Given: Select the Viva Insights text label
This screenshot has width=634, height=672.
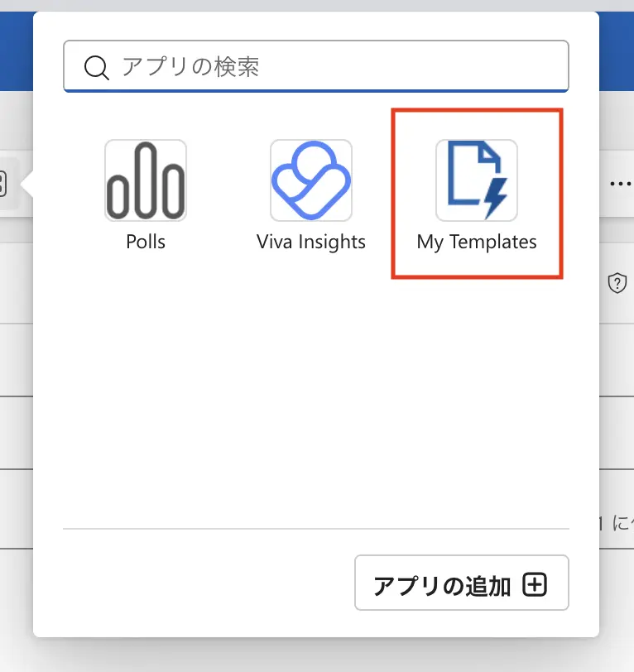Looking at the screenshot, I should 311,242.
